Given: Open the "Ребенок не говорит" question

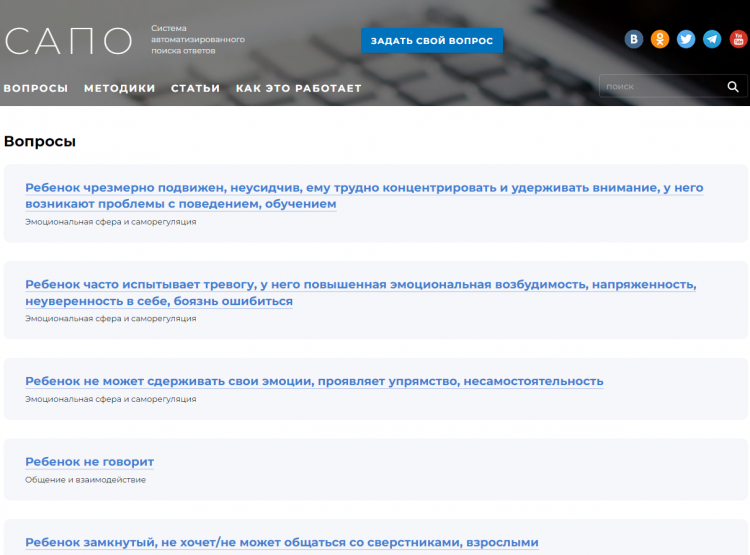Looking at the screenshot, I should click(x=89, y=461).
